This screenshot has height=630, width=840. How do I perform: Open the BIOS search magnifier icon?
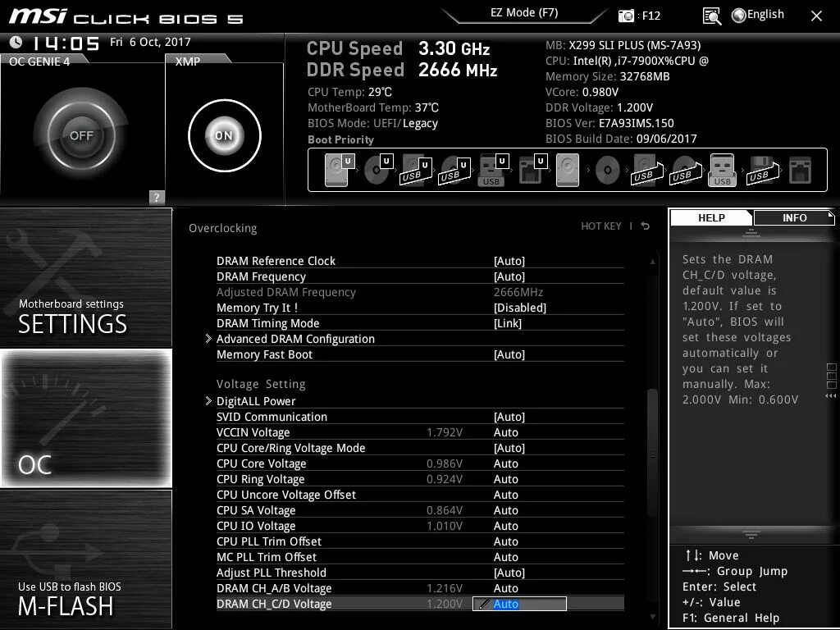pyautogui.click(x=711, y=16)
